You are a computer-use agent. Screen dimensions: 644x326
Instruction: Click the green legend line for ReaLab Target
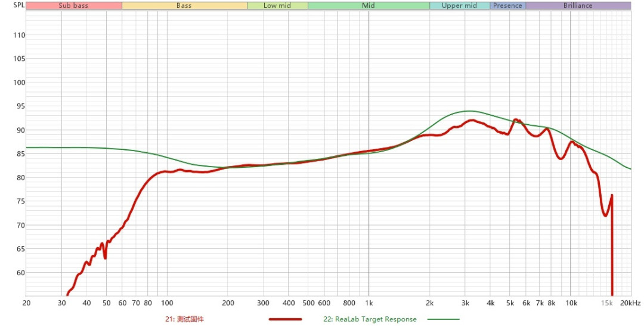[443, 319]
